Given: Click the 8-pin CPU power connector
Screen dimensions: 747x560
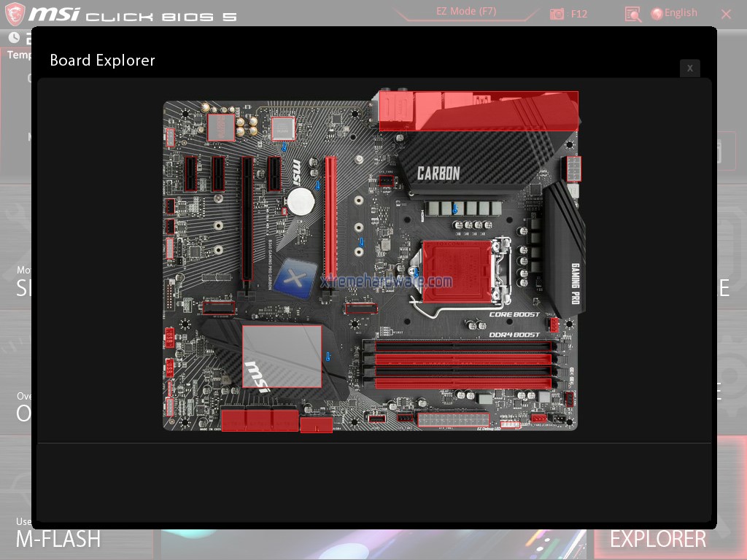Looking at the screenshot, I should click(573, 170).
